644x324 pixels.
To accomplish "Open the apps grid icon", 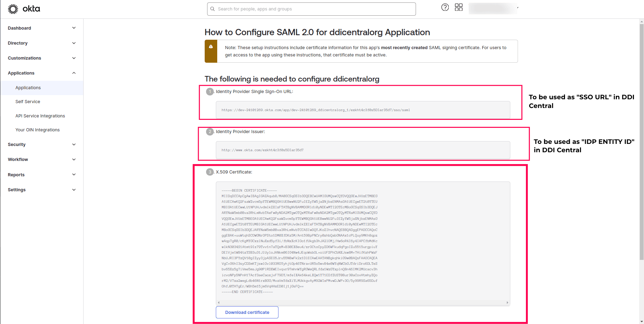I will [459, 7].
